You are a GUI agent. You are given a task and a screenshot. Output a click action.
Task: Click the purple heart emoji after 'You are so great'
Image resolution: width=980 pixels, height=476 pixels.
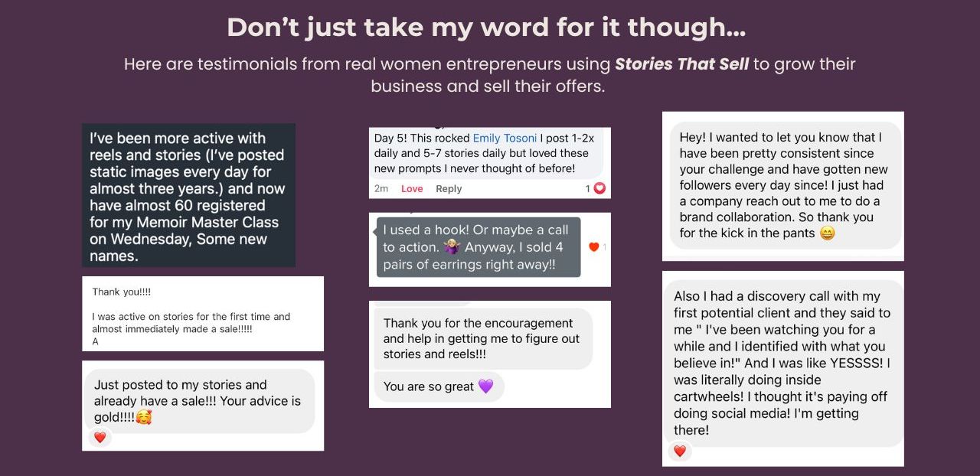(x=486, y=386)
